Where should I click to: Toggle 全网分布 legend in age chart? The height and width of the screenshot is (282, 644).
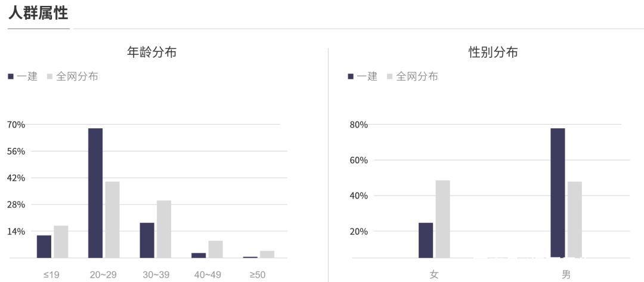coord(73,76)
